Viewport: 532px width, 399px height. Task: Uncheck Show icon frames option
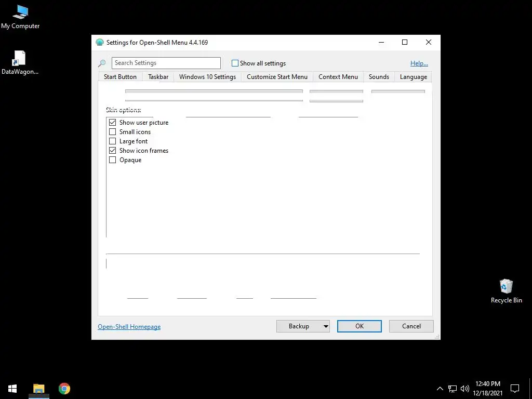(x=112, y=150)
